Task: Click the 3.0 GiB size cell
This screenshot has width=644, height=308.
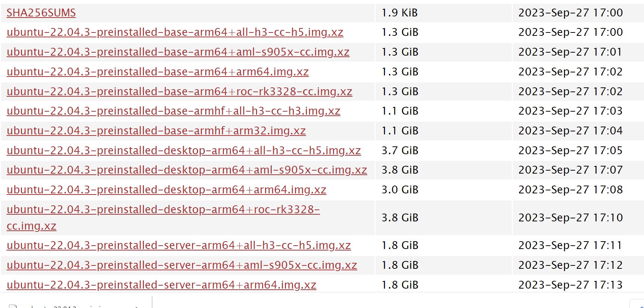Action: (x=444, y=190)
